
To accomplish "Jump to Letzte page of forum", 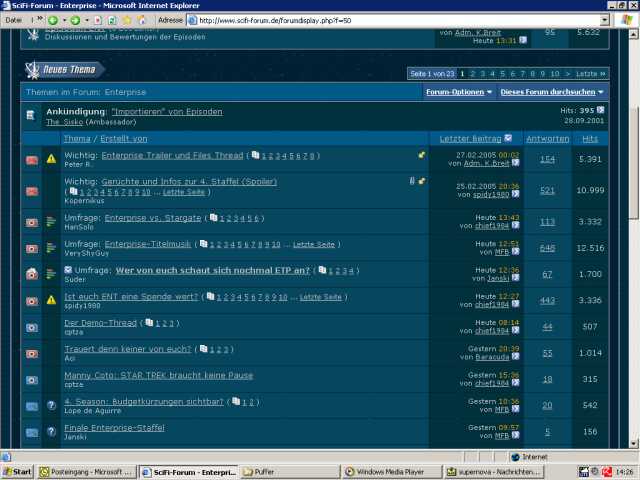I will click(x=590, y=74).
